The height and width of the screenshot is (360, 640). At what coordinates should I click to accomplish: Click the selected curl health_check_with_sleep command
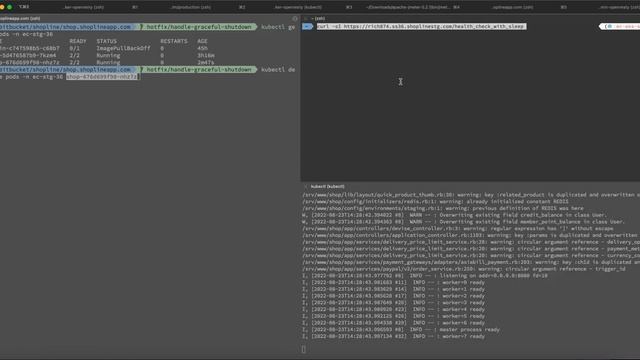click(421, 27)
